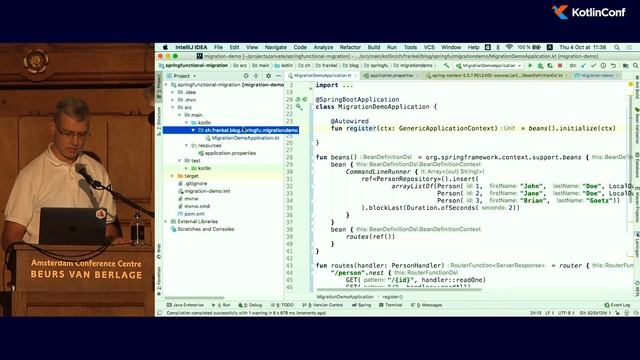Toggle the Project side tool window tab
The image size is (640, 360).
159,86
